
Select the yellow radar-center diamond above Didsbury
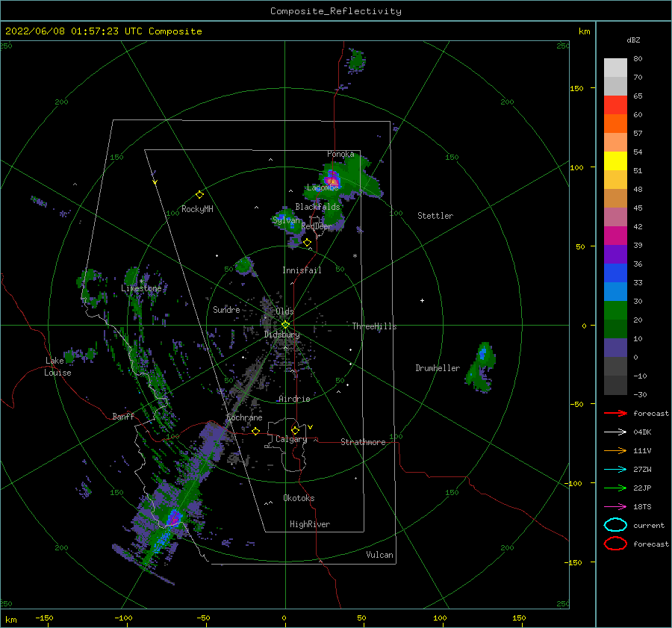pos(285,325)
